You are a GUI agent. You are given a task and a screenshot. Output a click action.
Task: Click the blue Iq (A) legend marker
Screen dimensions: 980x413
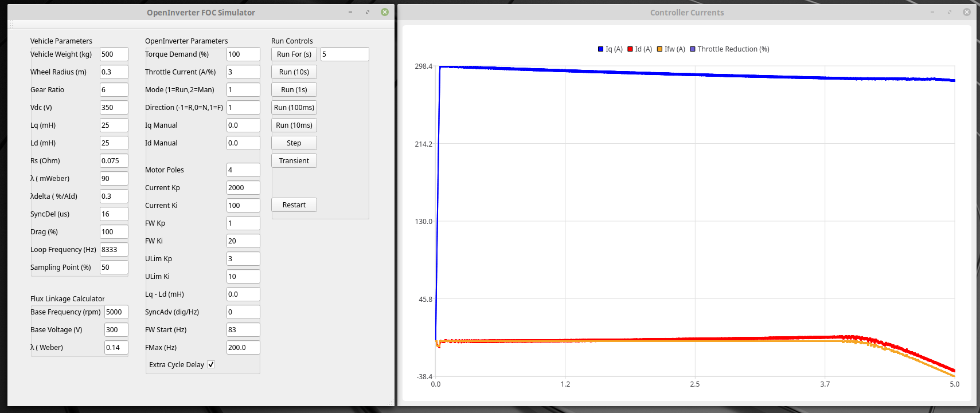pos(600,49)
